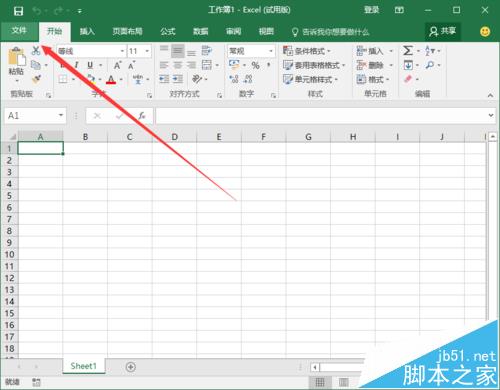Screen dimensions: 500x390
Task: Open 单元格样式 cell styles menu
Action: coord(310,79)
